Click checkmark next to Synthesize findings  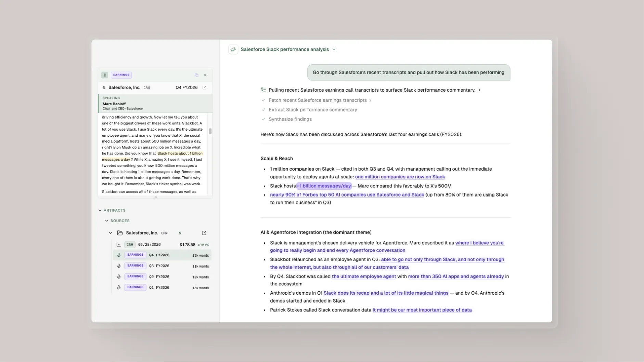pos(263,119)
